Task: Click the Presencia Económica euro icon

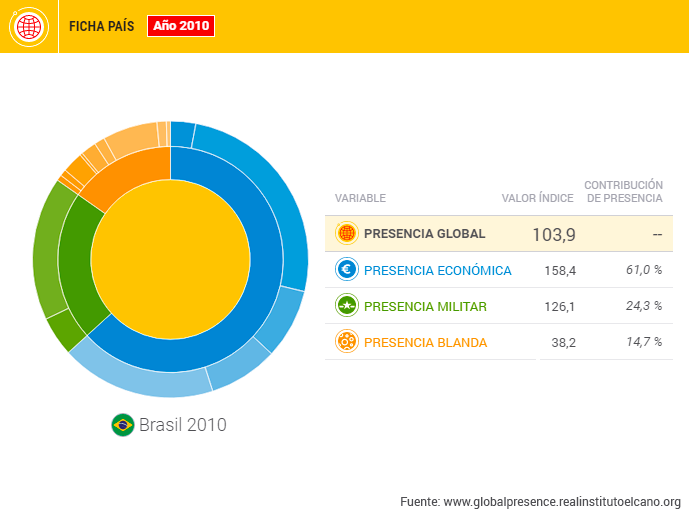Action: point(347,270)
